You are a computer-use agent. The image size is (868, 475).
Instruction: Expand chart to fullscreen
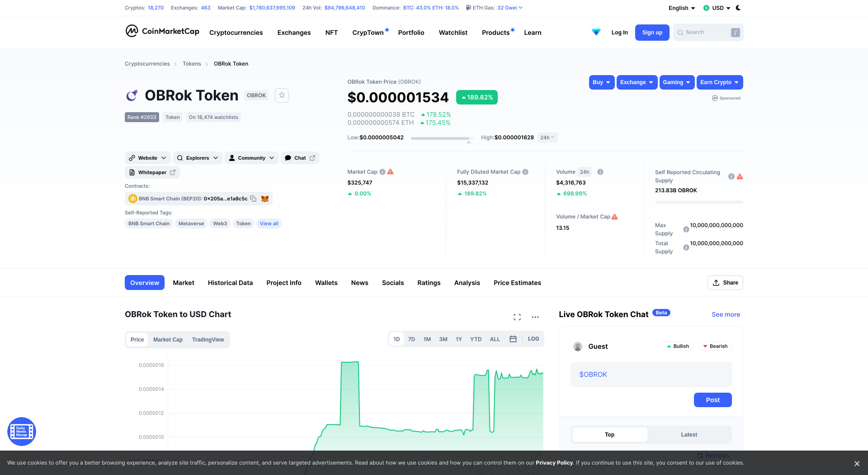517,317
